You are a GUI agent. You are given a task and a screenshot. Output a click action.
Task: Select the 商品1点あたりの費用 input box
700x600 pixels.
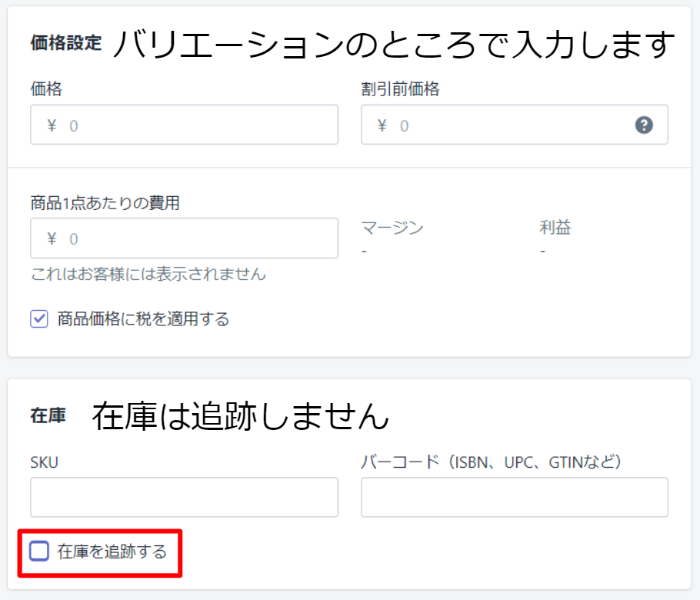click(192, 238)
